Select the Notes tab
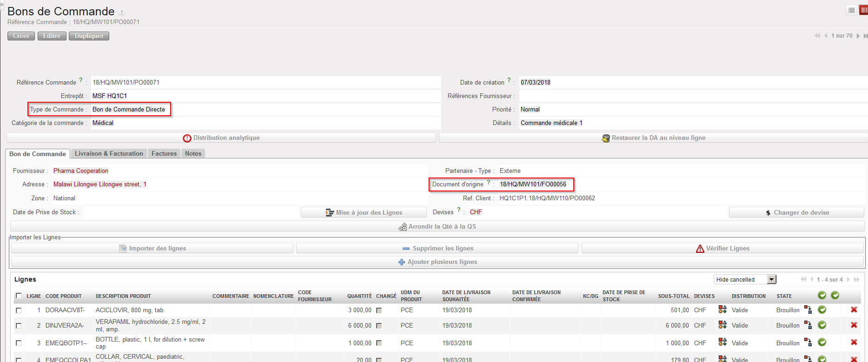The height and width of the screenshot is (362, 868). [x=193, y=154]
